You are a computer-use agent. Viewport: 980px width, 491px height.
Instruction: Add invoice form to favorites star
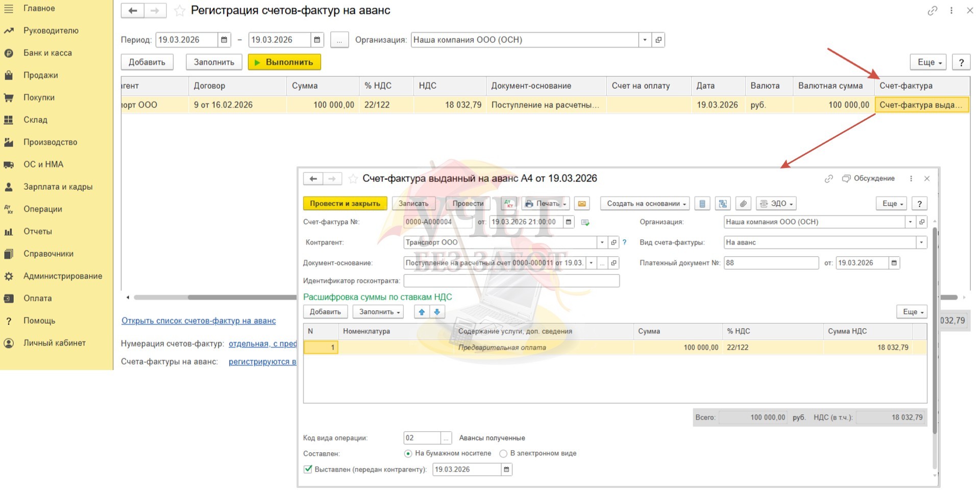point(353,179)
